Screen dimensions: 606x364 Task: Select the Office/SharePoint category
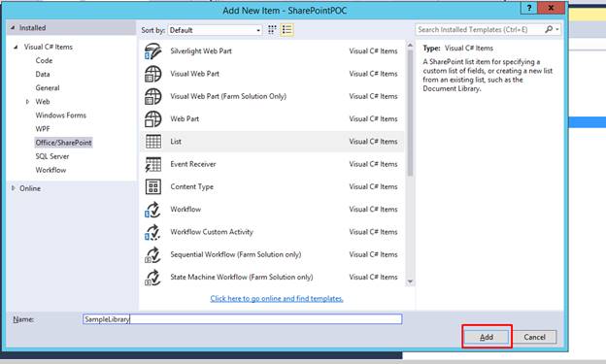(63, 143)
